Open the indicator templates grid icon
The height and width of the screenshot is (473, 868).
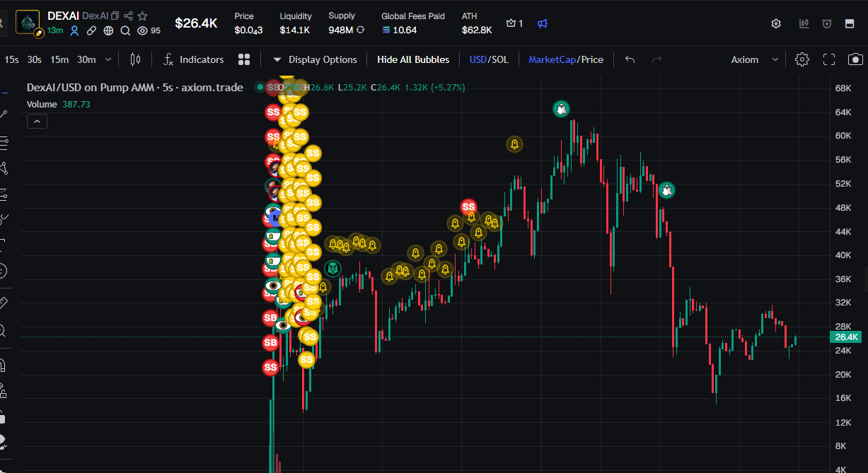point(244,59)
